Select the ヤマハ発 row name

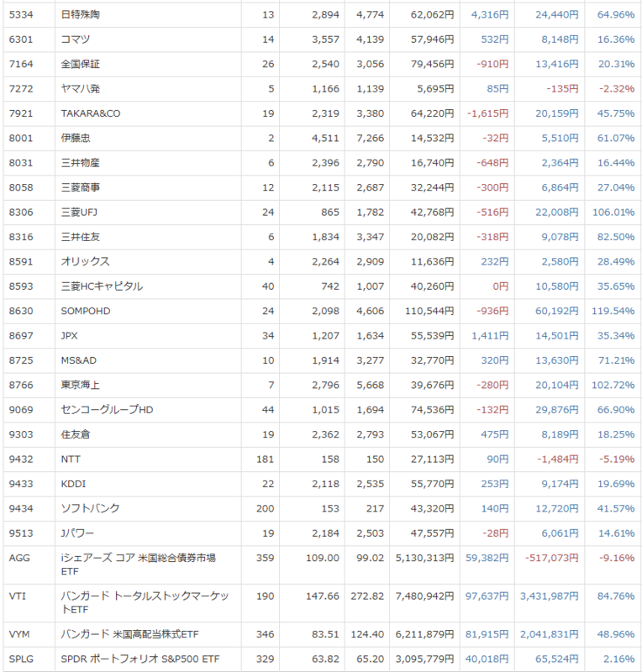point(80,89)
